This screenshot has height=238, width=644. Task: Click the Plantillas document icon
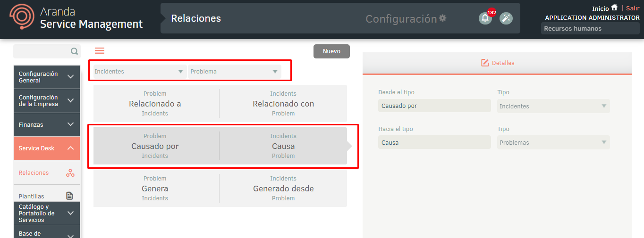70,196
